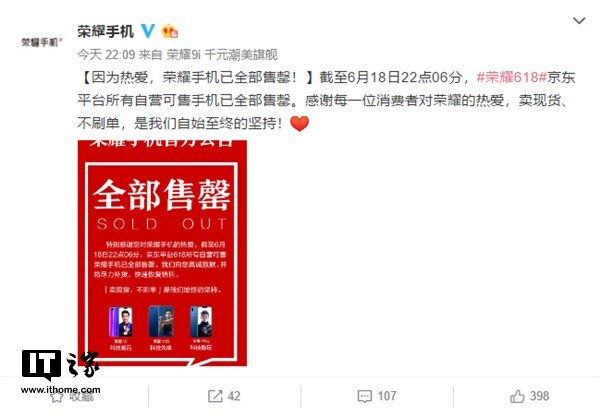This screenshot has width=600, height=416.
Task: Toggle like on post with 398 likes
Action: point(530,396)
